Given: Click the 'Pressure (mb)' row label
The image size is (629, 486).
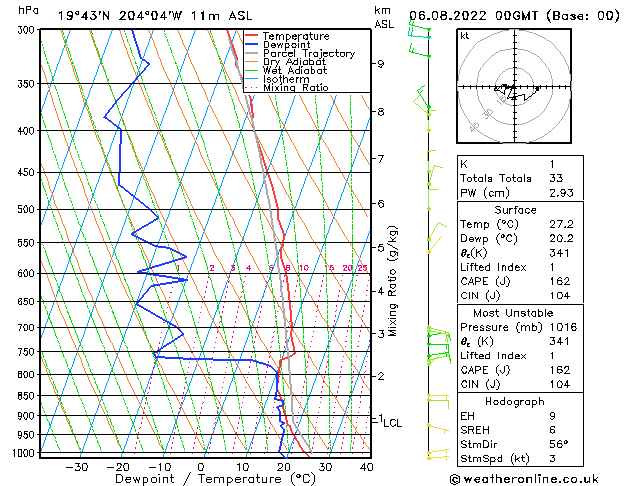Looking at the screenshot, I should [501, 327].
